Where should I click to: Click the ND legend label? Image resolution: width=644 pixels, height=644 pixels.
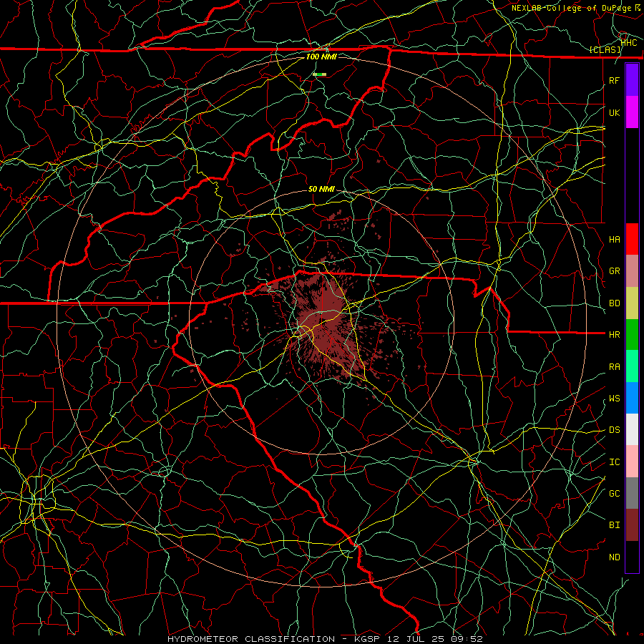coord(615,557)
